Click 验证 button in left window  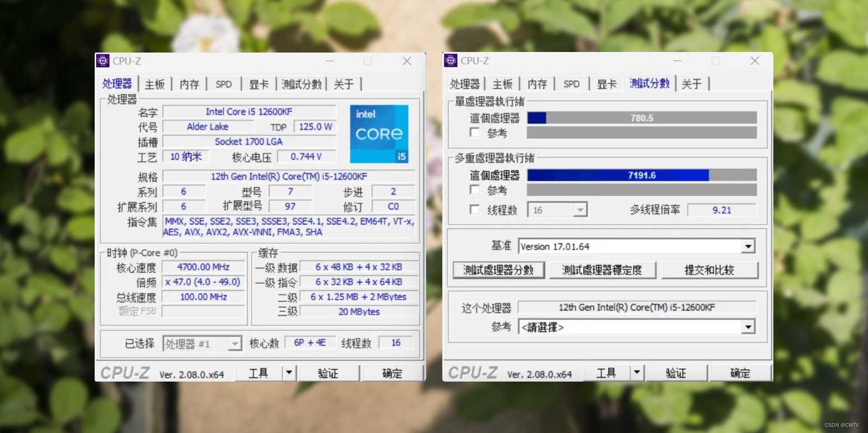point(328,373)
